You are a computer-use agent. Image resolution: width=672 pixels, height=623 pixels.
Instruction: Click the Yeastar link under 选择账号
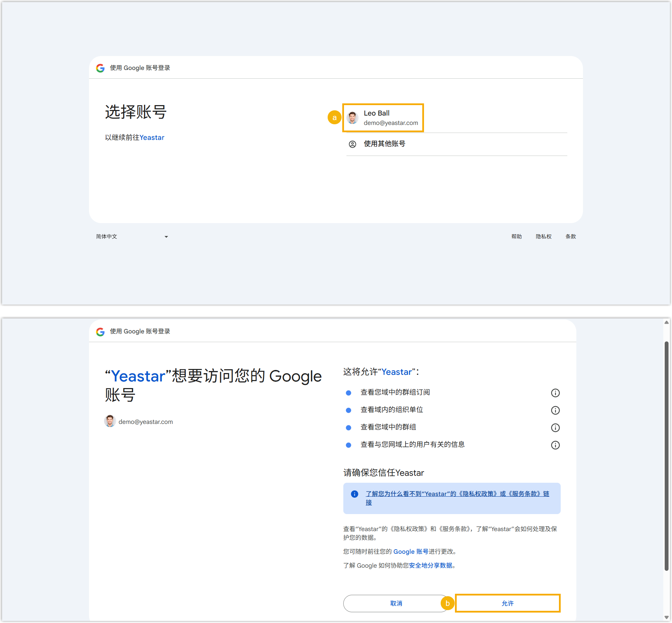[152, 137]
